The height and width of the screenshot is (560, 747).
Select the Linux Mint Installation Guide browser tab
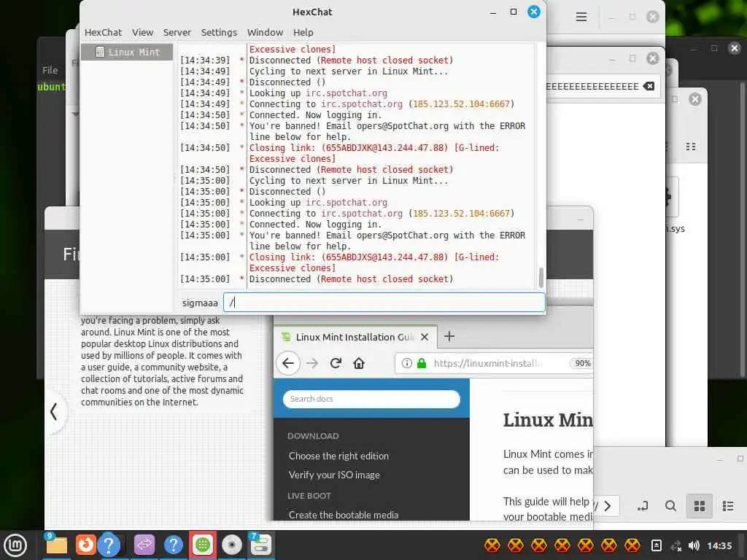coord(355,337)
